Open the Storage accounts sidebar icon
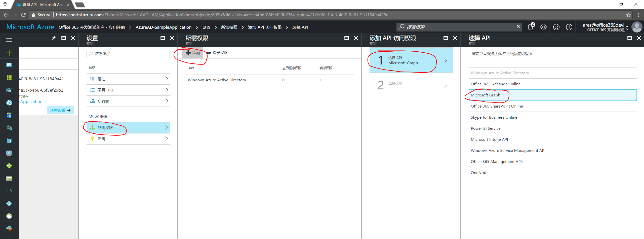The image size is (644, 239). pyautogui.click(x=9, y=178)
